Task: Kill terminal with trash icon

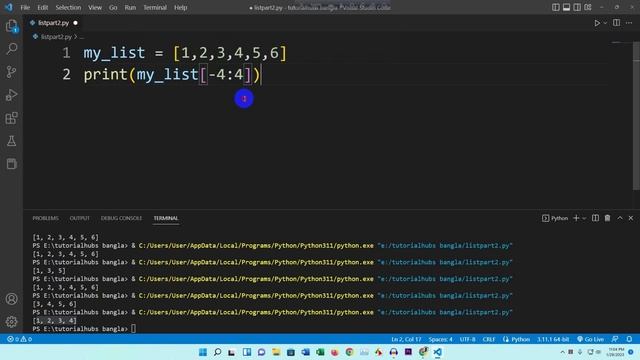Action: [607, 218]
